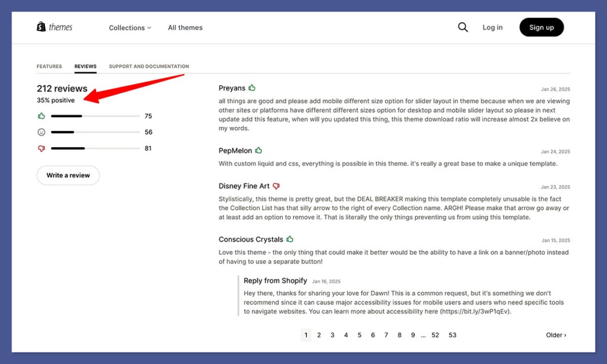The height and width of the screenshot is (364, 607).
Task: Click the thumbs-down icon beside Disney Fine Art
Action: pyautogui.click(x=276, y=186)
